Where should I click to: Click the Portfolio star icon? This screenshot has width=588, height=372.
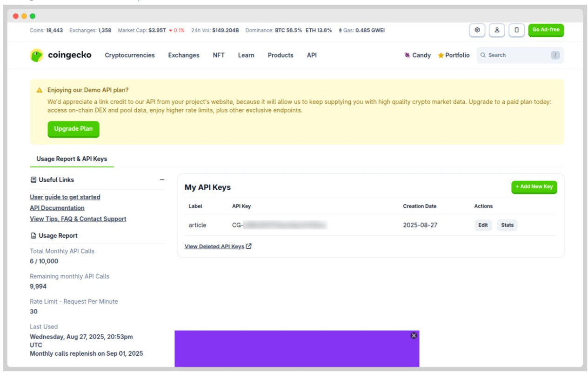pos(441,55)
